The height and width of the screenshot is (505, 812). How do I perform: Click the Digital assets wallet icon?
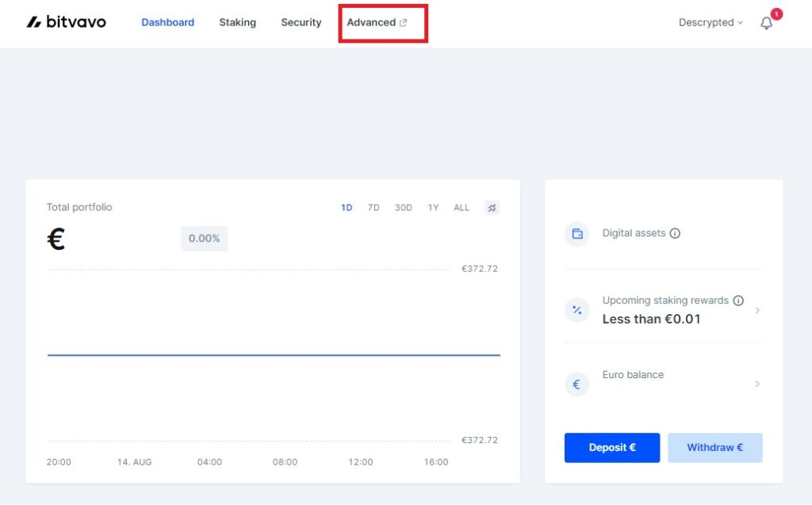coord(577,234)
